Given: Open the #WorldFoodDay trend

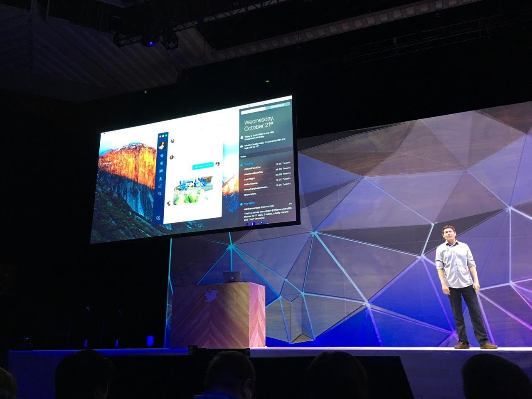Looking at the screenshot, I should (x=253, y=167).
